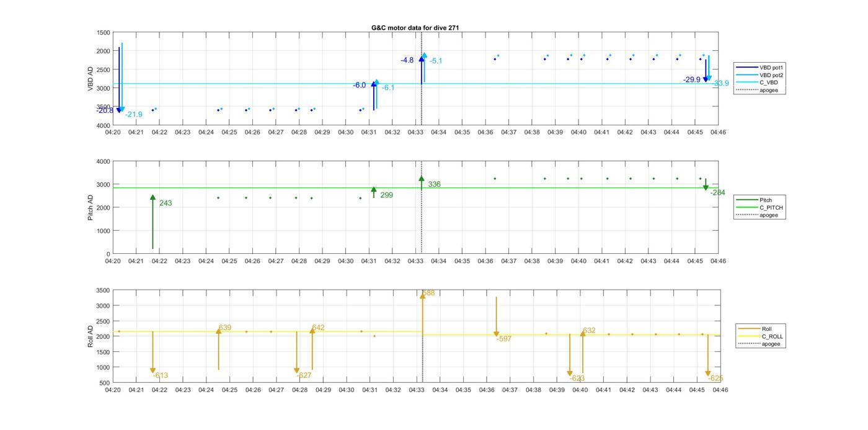The height and width of the screenshot is (430, 868).
Task: Click the '639' roll data label
Action: 224,328
